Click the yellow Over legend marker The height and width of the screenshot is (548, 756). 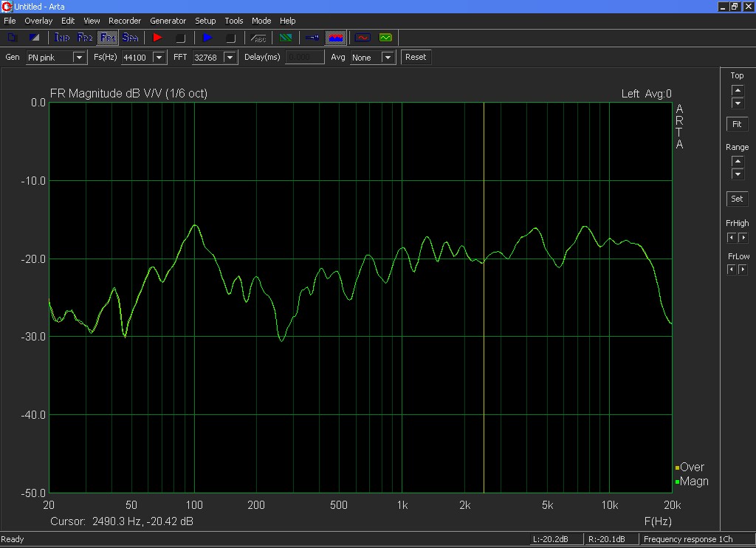point(678,467)
